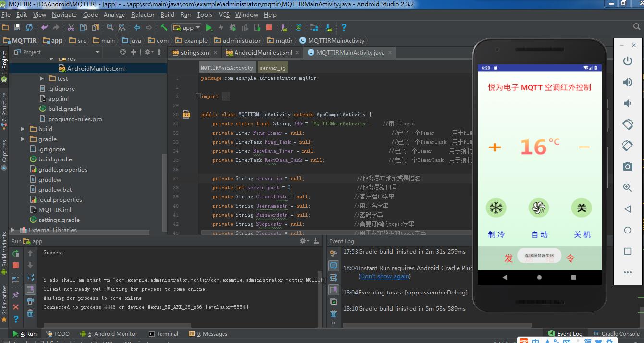
Task: Click emulator sidebar back triangle button
Action: pos(628,209)
